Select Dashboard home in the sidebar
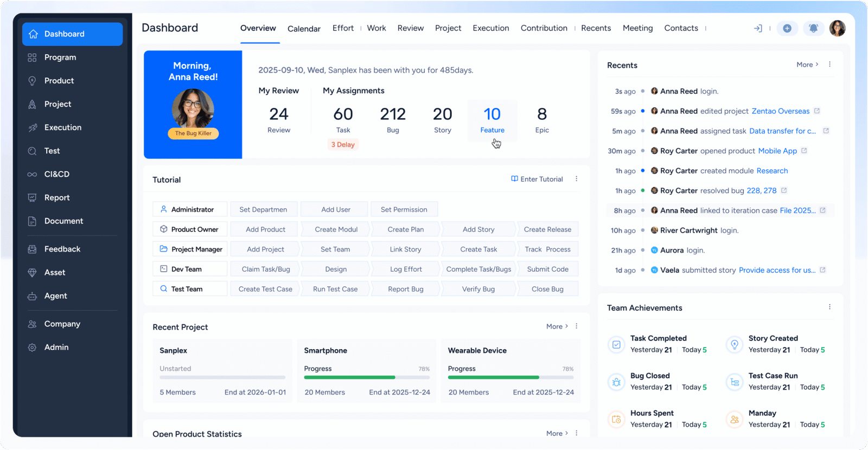868x450 pixels. [72, 34]
